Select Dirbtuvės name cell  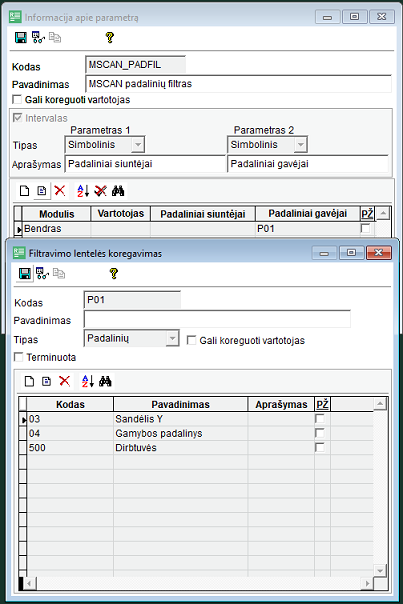tap(180, 448)
